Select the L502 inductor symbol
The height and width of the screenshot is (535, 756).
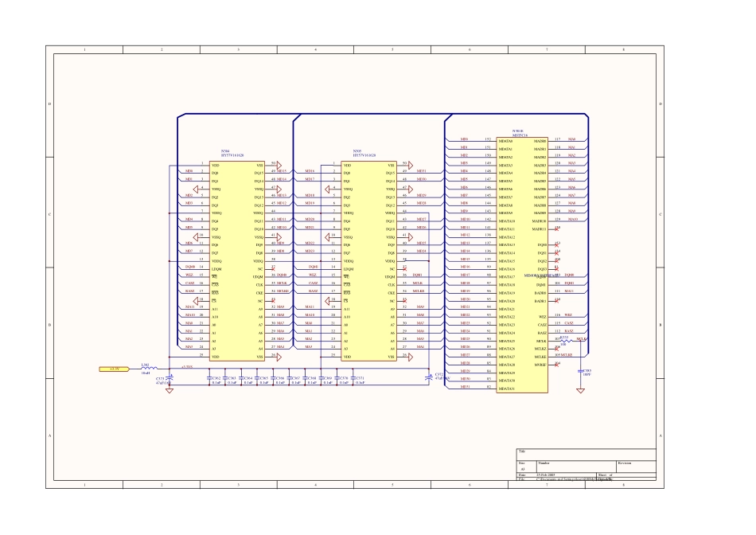point(146,369)
